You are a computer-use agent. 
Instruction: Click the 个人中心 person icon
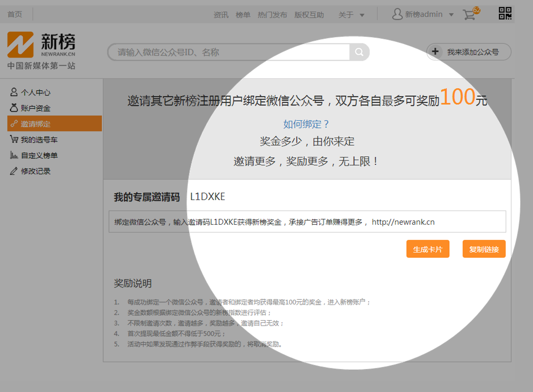pos(14,92)
